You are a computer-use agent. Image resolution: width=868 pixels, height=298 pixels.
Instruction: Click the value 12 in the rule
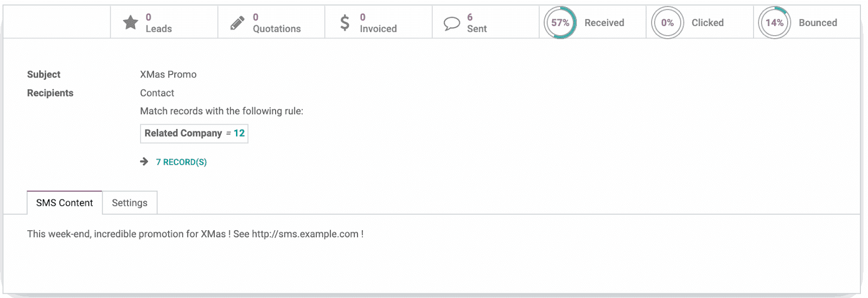pyautogui.click(x=239, y=133)
